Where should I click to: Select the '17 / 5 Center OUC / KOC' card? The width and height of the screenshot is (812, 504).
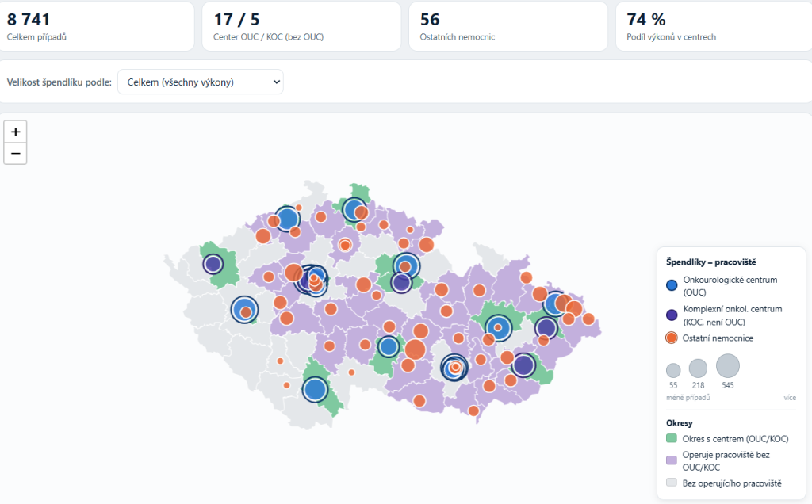[x=301, y=26]
